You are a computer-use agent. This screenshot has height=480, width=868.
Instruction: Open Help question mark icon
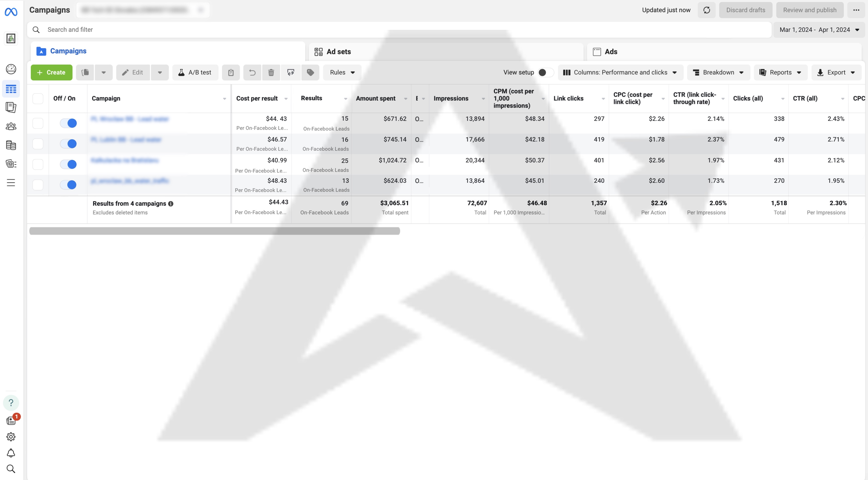pos(11,403)
